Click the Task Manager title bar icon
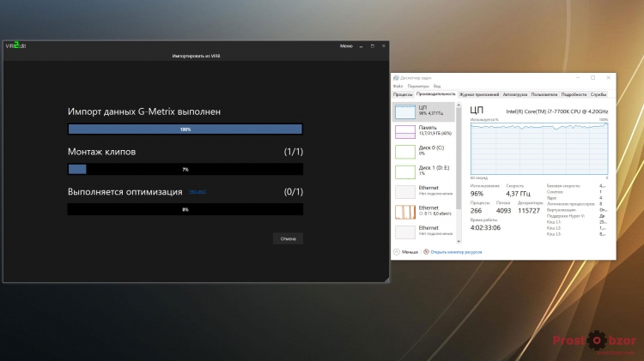The width and height of the screenshot is (644, 361). click(396, 77)
